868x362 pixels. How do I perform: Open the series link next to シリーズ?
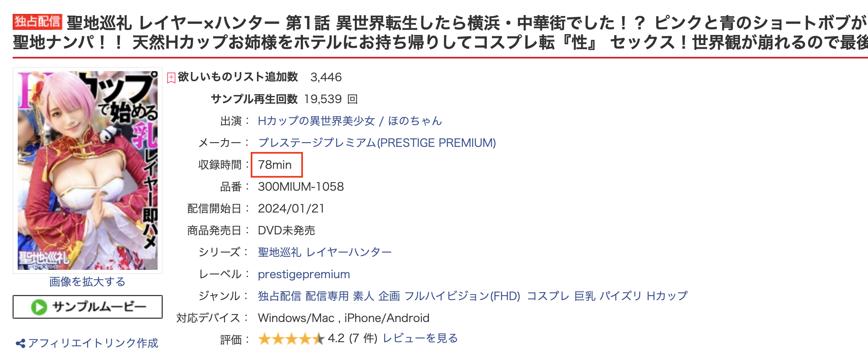click(x=324, y=253)
